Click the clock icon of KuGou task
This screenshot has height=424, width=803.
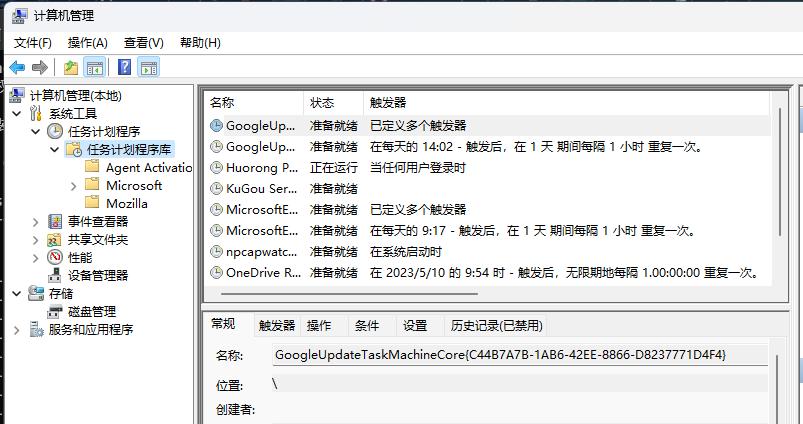tap(217, 188)
